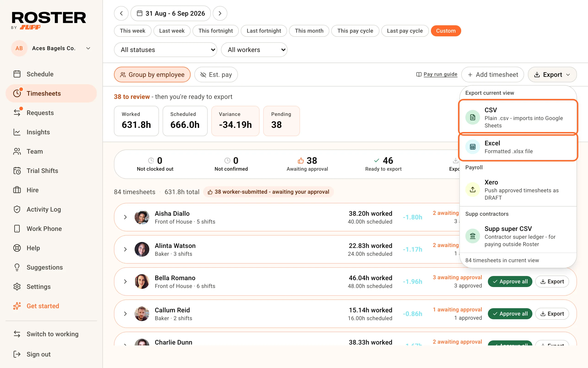588x368 pixels.
Task: Click Export button on Callum Reid row
Action: coord(552,314)
